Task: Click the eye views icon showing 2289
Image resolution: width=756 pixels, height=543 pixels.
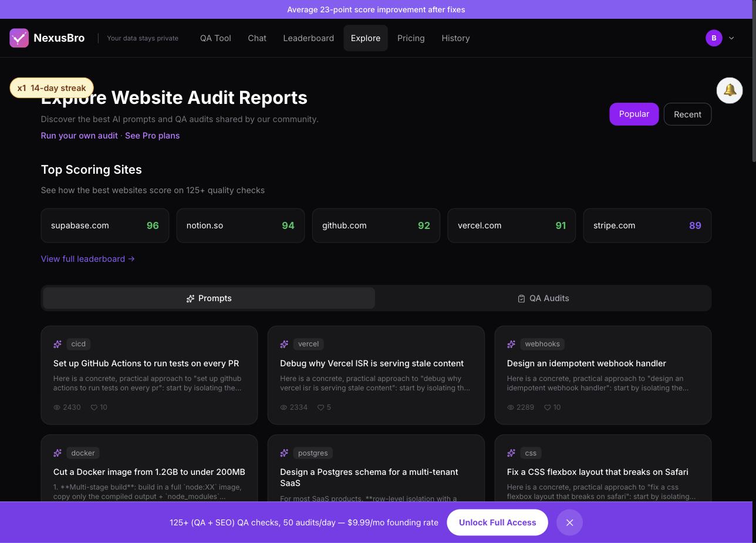Action: [x=511, y=407]
